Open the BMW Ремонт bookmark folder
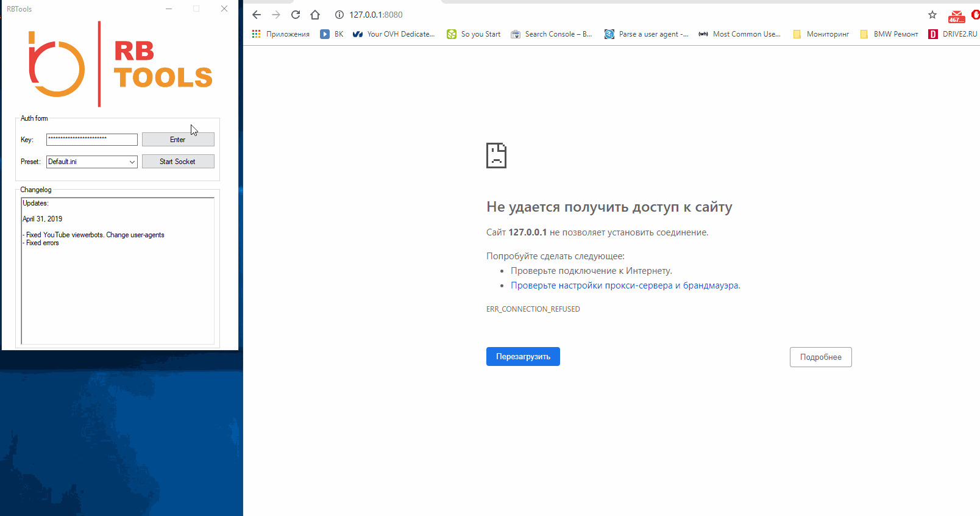This screenshot has width=980, height=516. click(x=889, y=34)
